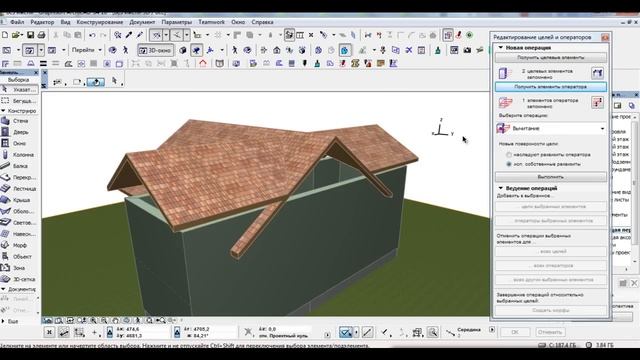The height and width of the screenshot is (360, 640).
Task: Click the Save (floppy disk) icon
Action: 31,36
